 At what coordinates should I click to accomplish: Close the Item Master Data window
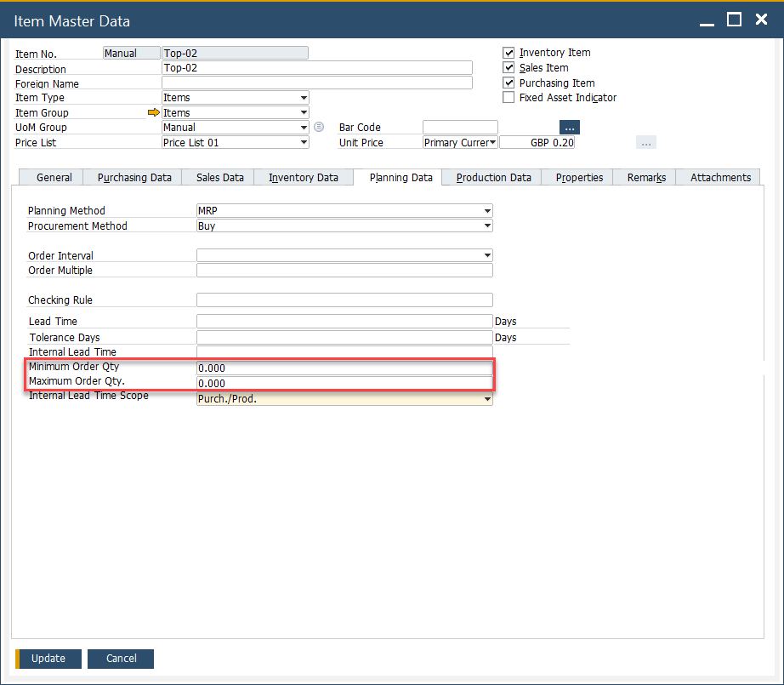click(761, 20)
